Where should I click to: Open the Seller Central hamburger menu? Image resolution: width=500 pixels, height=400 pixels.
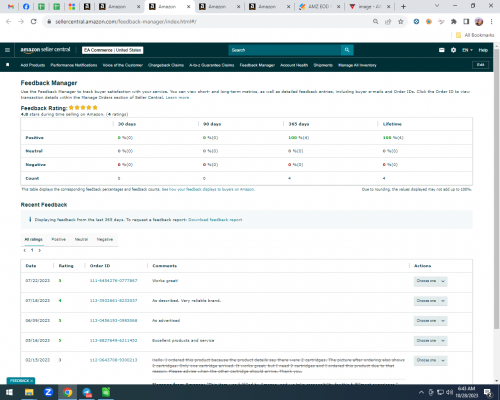click(7, 50)
